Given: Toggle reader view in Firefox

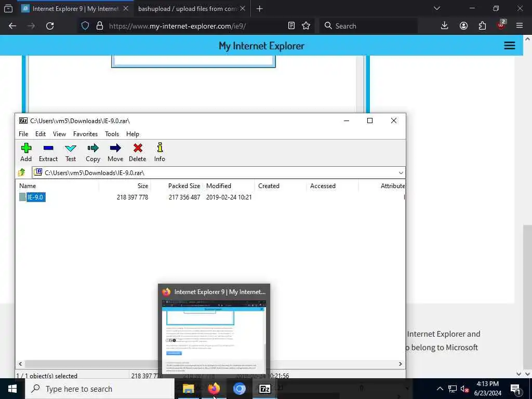Looking at the screenshot, I should 291,26.
